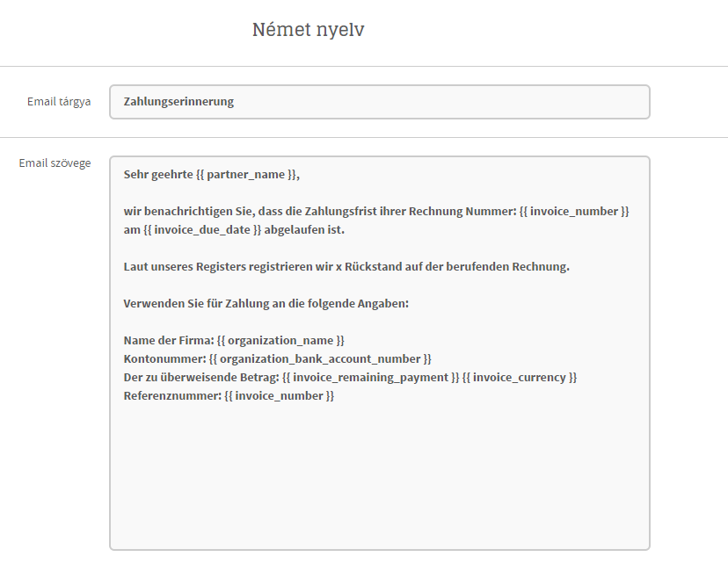
Task: Click the 'Laut unseres Registers' sentence line
Action: click(x=346, y=267)
